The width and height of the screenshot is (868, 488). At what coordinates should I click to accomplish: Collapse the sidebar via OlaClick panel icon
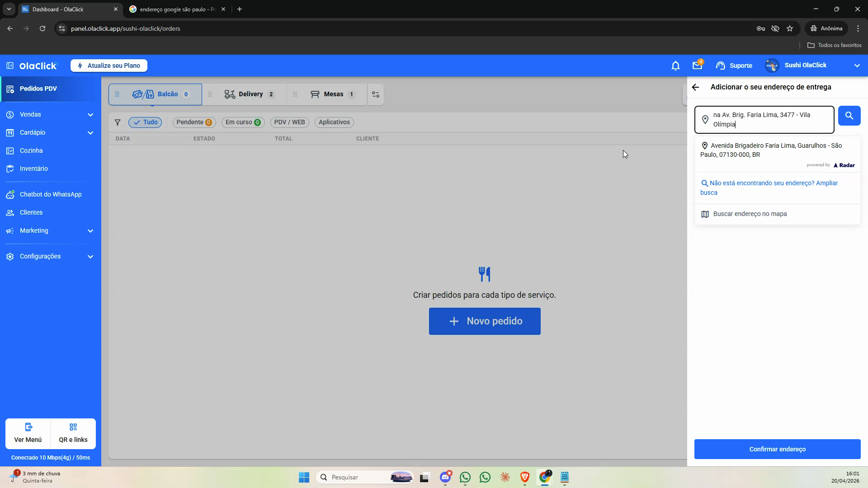10,66
